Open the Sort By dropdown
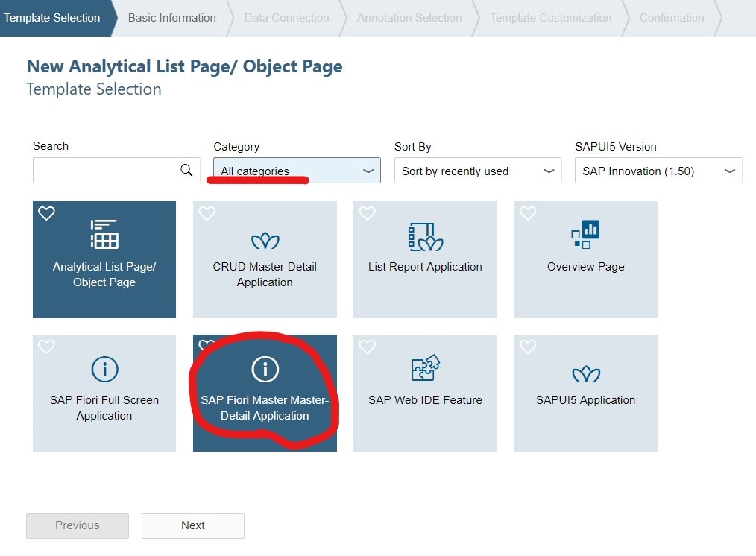This screenshot has height=556, width=756. point(478,171)
